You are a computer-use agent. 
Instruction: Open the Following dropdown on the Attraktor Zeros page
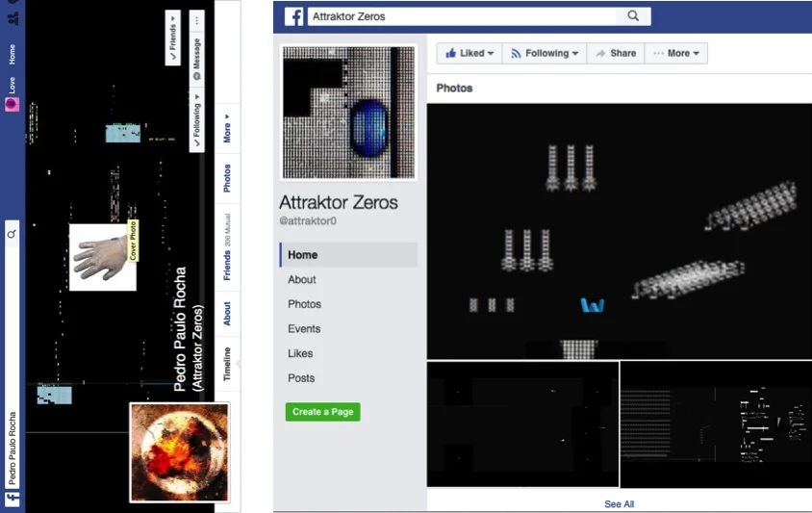pyautogui.click(x=545, y=53)
